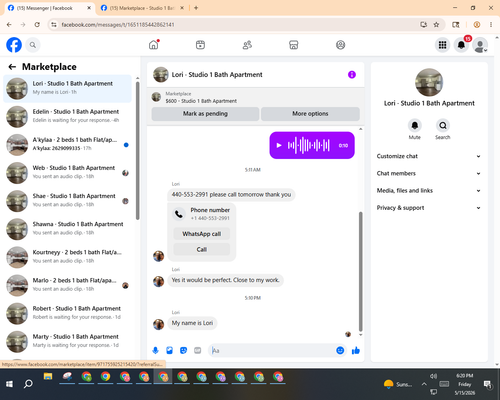Go back from Marketplace inbox arrow

(x=12, y=67)
